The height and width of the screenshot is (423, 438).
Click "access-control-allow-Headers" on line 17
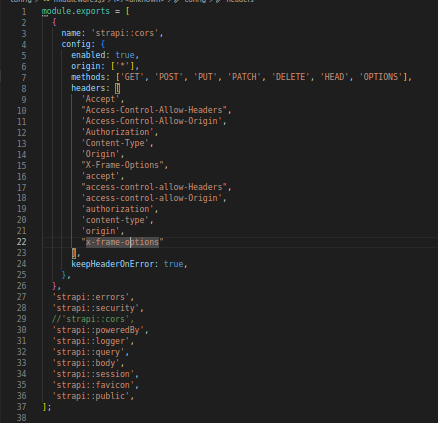click(154, 187)
